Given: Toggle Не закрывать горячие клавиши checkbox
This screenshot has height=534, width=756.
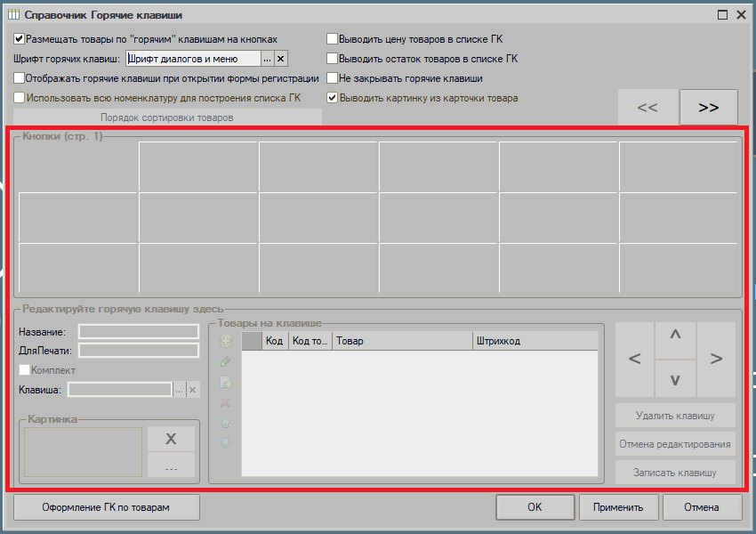Looking at the screenshot, I should tap(332, 78).
